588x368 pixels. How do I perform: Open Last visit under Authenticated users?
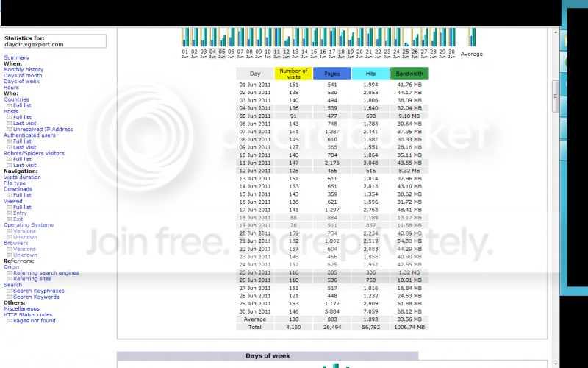pyautogui.click(x=25, y=148)
